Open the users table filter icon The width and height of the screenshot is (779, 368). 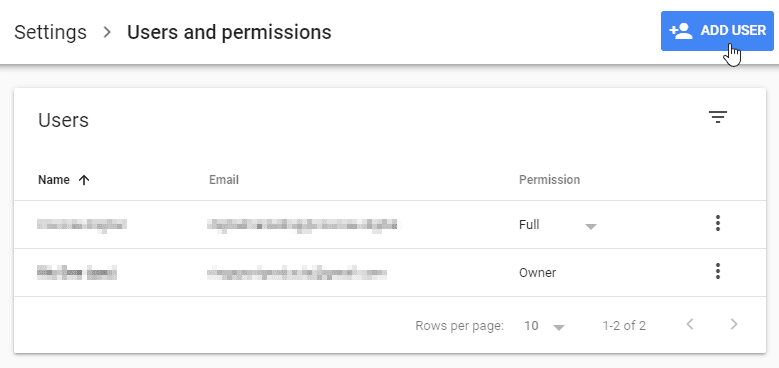click(717, 117)
